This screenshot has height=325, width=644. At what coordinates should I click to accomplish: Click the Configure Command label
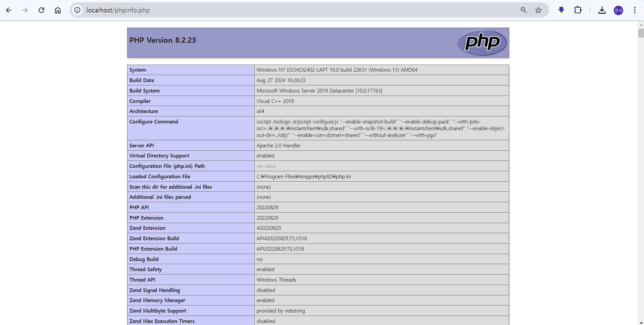(154, 122)
